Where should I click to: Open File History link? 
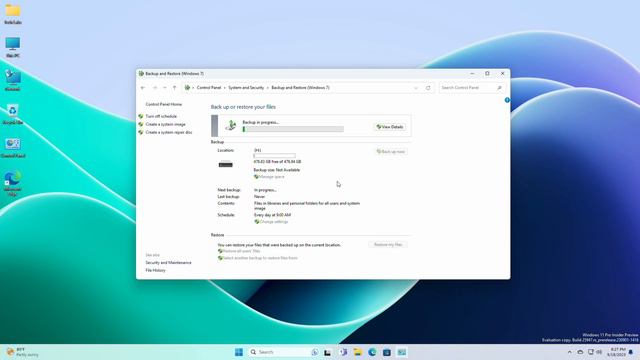tap(156, 270)
